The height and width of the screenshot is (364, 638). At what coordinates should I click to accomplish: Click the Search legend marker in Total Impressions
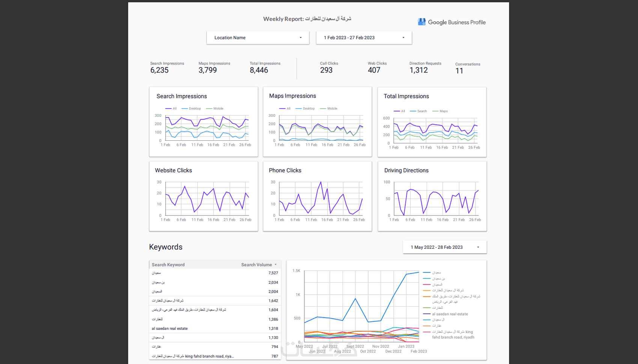point(413,111)
